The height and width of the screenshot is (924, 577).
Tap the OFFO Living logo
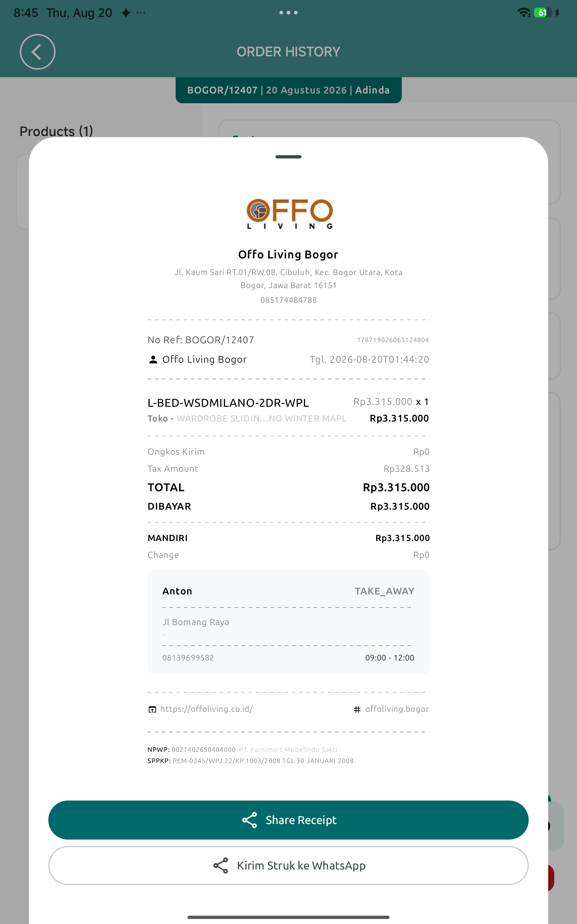pyautogui.click(x=290, y=214)
